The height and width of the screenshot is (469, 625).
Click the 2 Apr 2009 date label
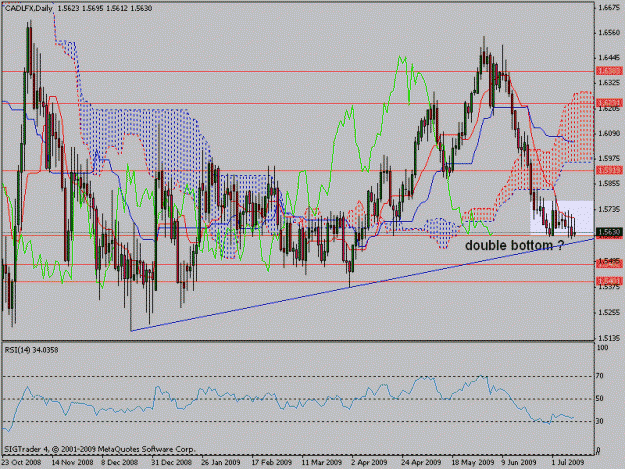[369, 462]
